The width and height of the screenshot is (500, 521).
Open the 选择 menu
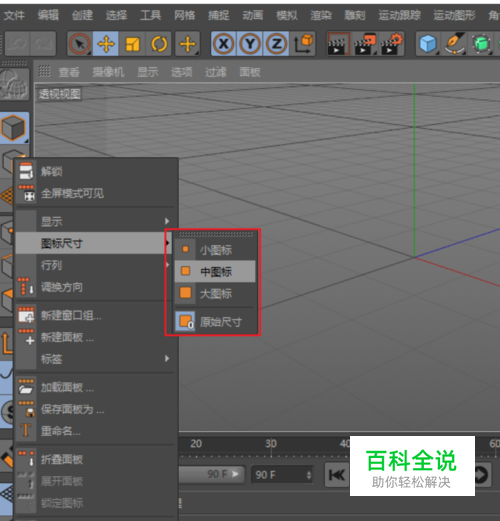pyautogui.click(x=116, y=15)
